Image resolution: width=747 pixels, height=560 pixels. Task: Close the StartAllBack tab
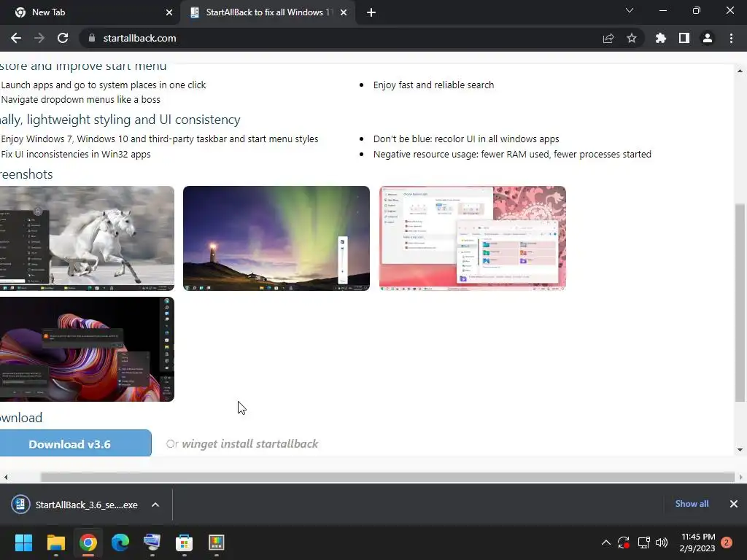tap(344, 12)
